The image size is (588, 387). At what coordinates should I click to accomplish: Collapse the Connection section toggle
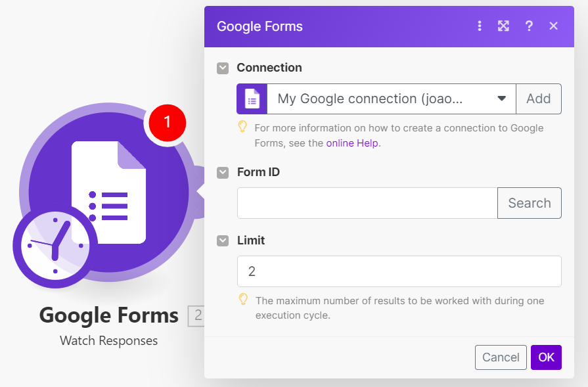223,68
